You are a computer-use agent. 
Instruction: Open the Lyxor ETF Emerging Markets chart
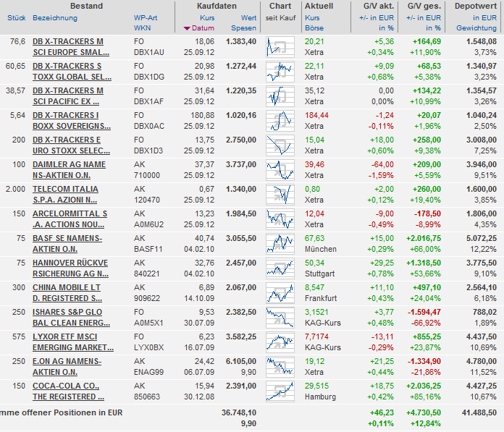tap(280, 342)
